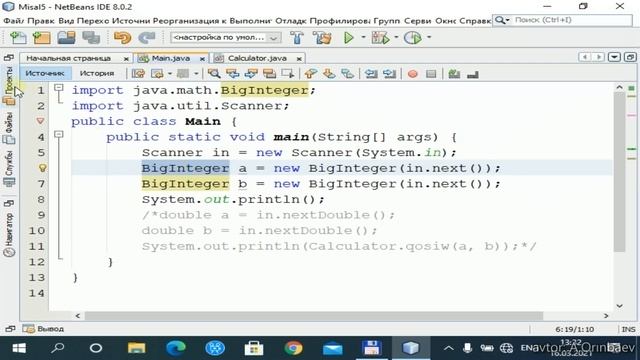
Task: Click the Build Project hammer icon
Action: tap(297, 38)
